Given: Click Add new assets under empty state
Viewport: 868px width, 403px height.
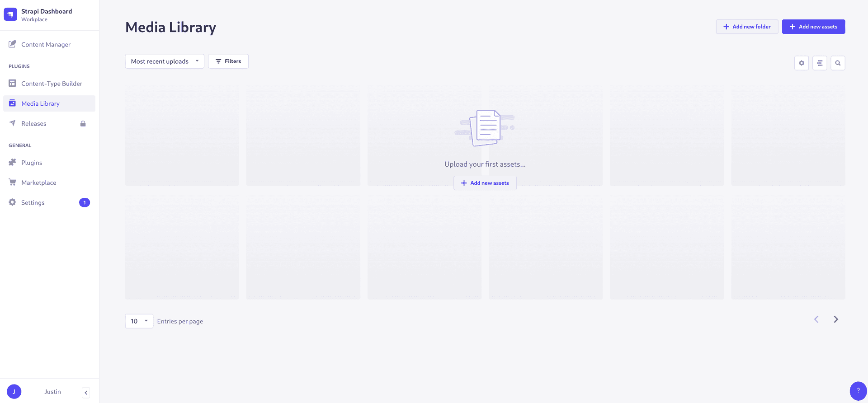Looking at the screenshot, I should 485,183.
